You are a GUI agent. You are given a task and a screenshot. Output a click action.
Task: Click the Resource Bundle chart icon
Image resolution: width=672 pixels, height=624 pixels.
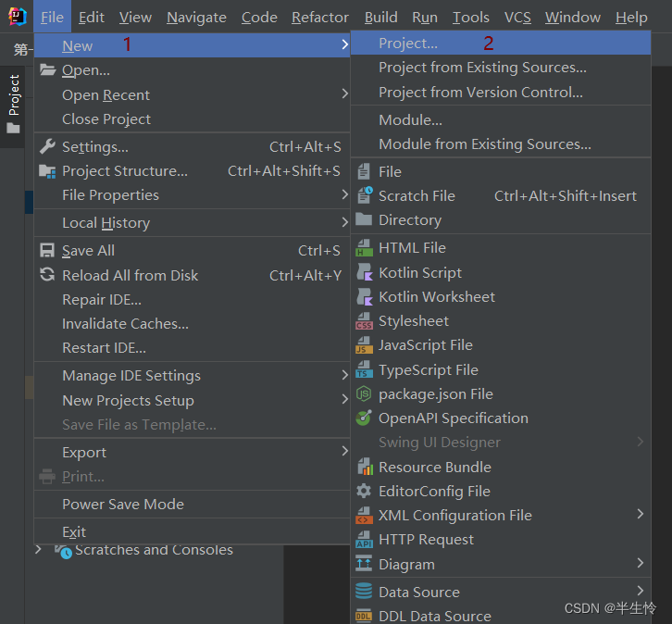365,467
